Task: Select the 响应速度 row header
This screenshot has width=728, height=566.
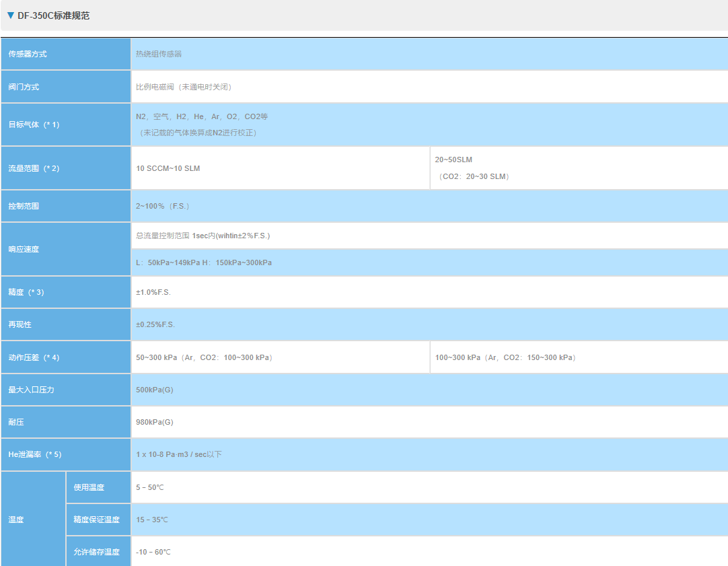Action: [x=66, y=249]
